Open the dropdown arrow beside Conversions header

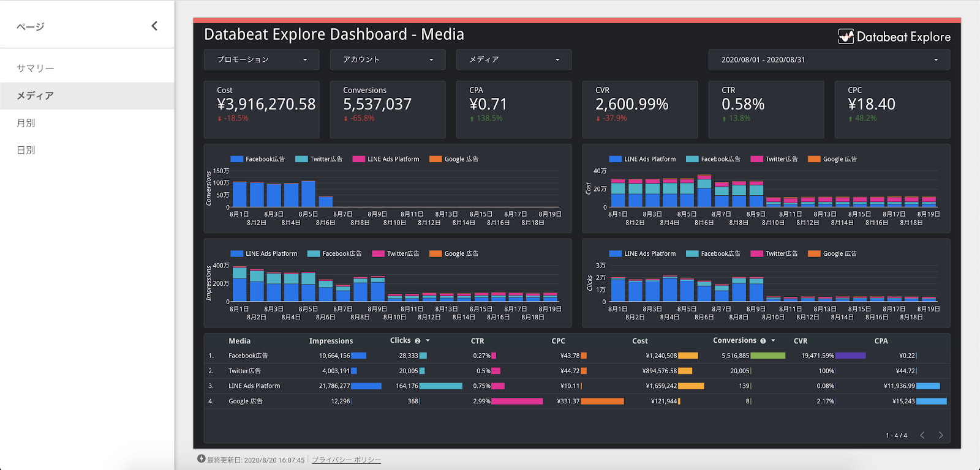pos(773,340)
